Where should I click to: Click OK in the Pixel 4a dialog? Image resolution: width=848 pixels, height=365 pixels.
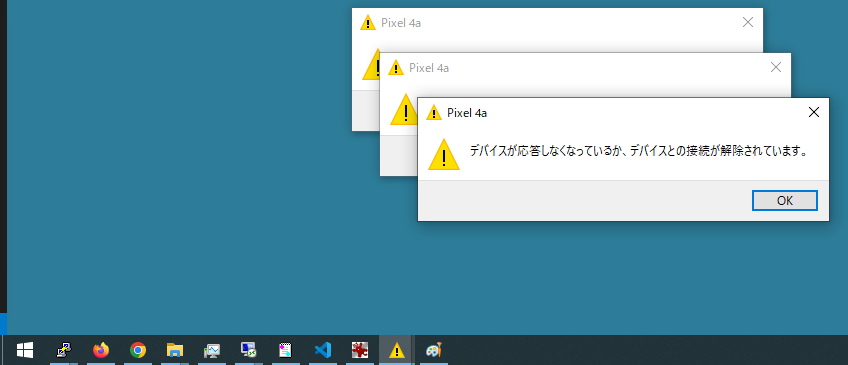click(x=785, y=201)
